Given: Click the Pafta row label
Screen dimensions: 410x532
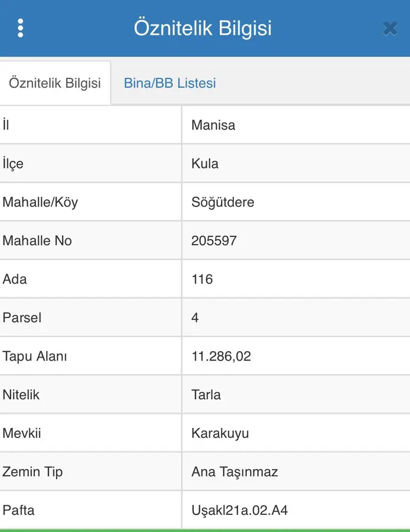Looking at the screenshot, I should click(x=18, y=510).
